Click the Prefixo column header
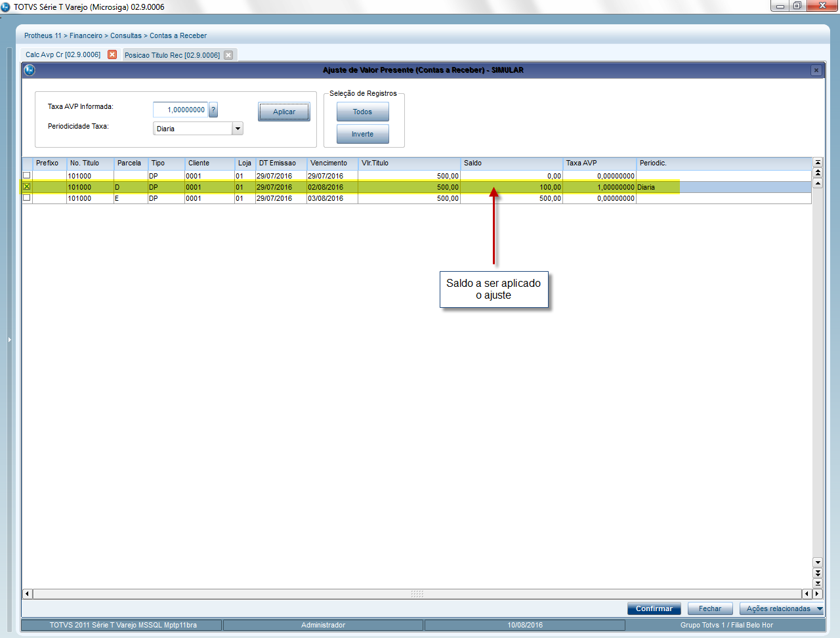 coord(49,163)
